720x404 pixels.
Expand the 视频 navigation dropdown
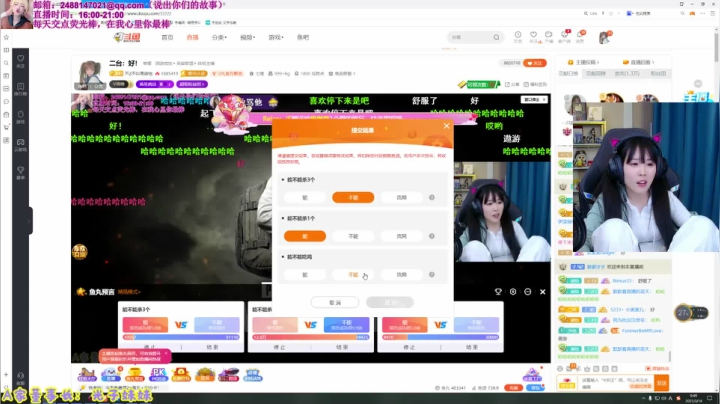(248, 37)
